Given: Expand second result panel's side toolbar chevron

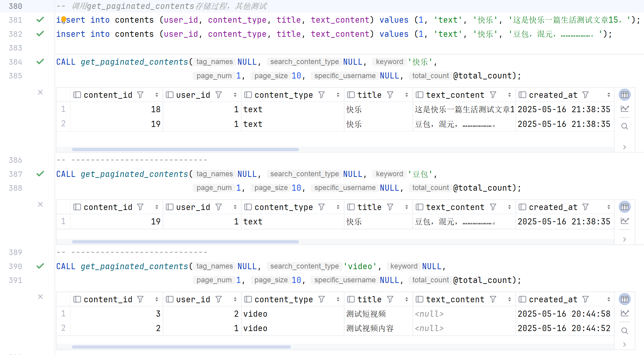Looking at the screenshot, I should 625,239.
